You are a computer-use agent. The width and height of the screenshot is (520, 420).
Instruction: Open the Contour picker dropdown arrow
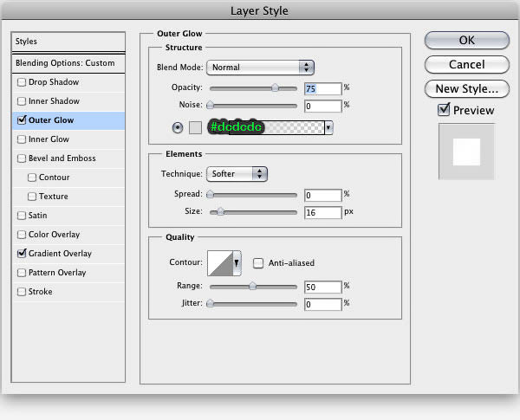click(x=237, y=263)
